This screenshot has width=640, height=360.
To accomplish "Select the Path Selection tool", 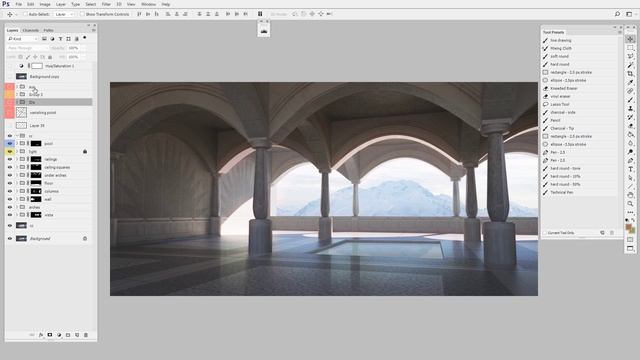I will (x=630, y=178).
